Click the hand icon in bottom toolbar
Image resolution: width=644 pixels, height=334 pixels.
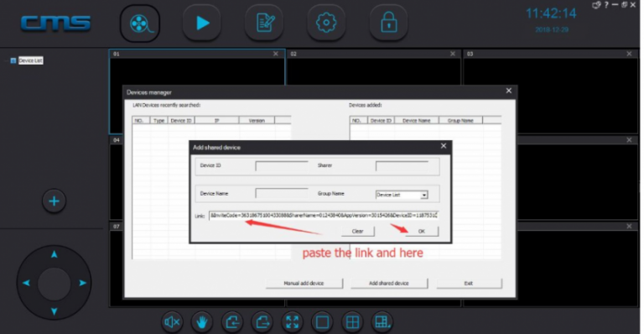click(201, 322)
